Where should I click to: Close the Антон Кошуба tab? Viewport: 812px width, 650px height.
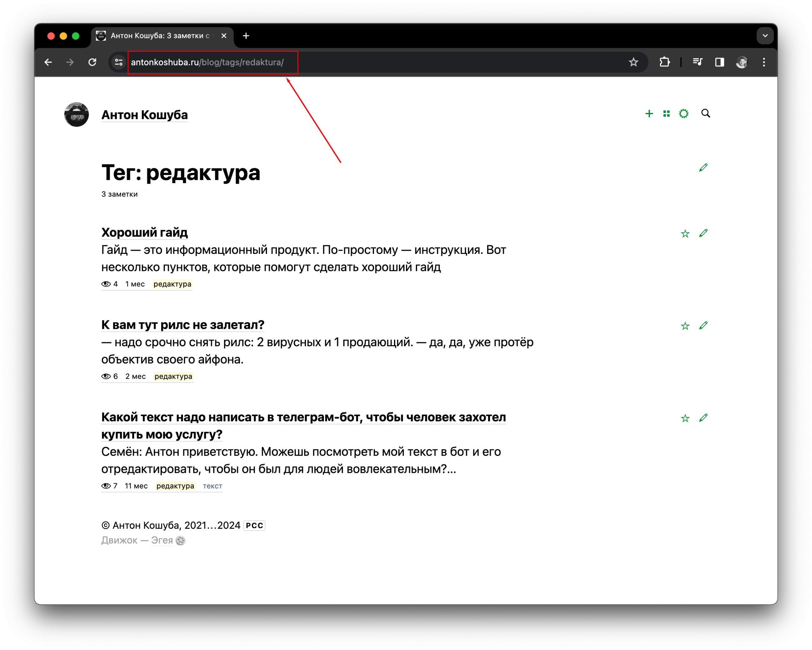pyautogui.click(x=224, y=36)
